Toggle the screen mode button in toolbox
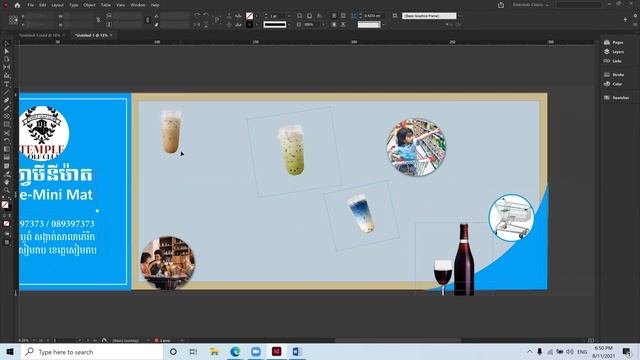 click(7, 242)
